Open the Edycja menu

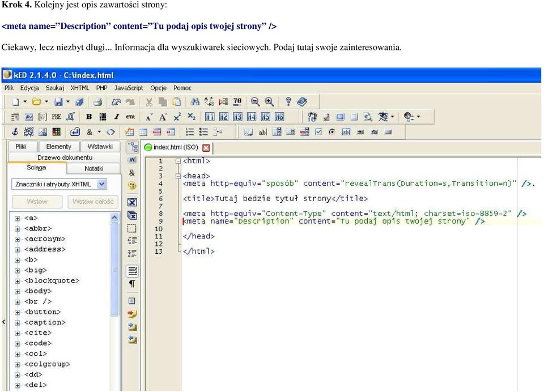pos(29,88)
